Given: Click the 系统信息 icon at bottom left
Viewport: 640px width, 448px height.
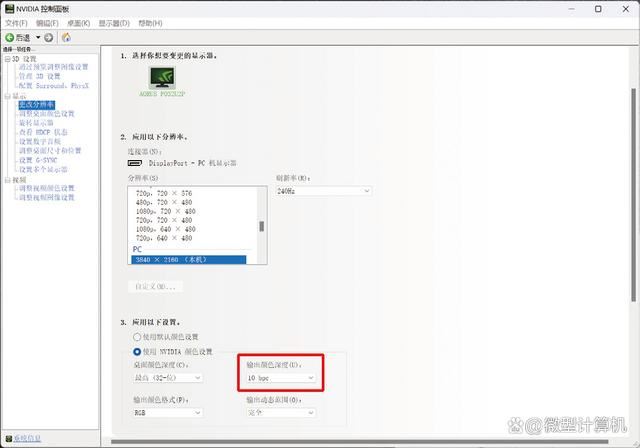Looking at the screenshot, I should (x=7, y=438).
